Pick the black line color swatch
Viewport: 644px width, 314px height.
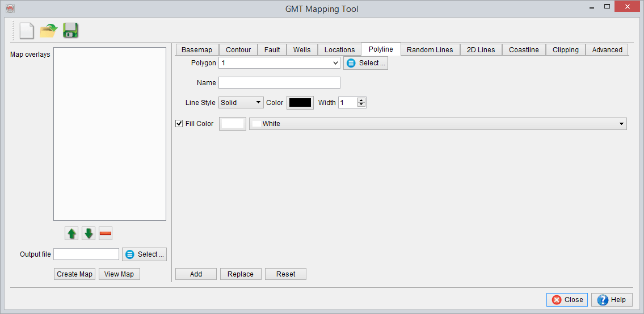(300, 103)
